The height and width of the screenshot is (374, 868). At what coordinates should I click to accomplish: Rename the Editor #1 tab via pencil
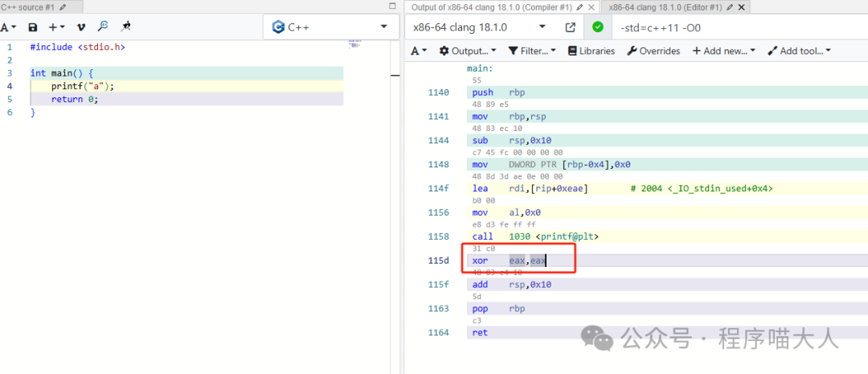(728, 7)
